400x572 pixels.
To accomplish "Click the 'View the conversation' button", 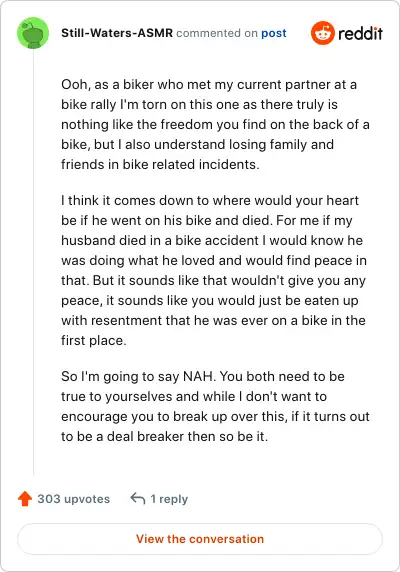I will [x=200, y=539].
